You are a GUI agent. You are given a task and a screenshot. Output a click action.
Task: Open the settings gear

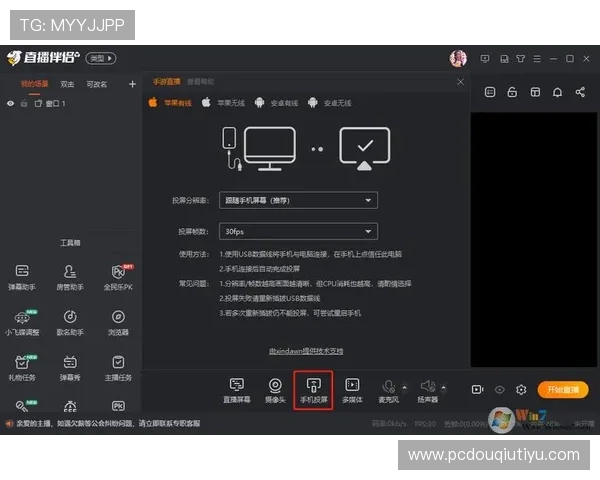[521, 390]
